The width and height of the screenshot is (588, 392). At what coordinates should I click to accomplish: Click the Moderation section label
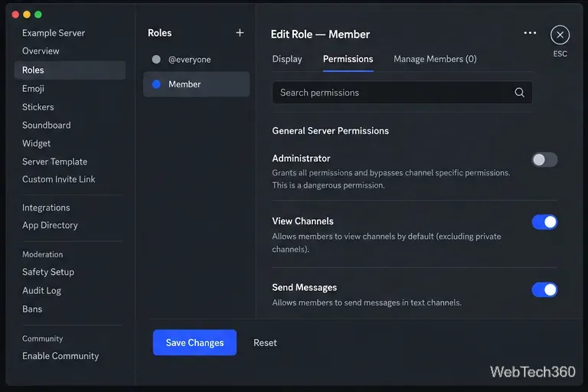click(x=42, y=254)
